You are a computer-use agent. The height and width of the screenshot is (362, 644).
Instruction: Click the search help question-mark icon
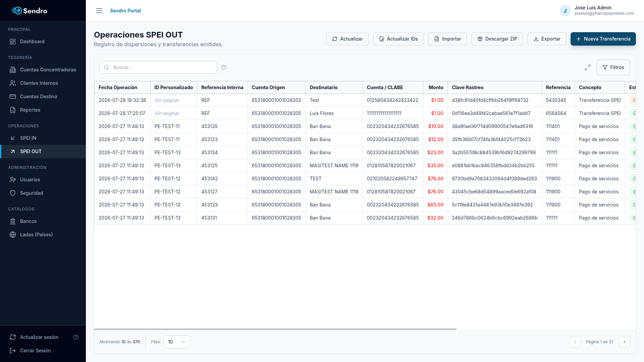(x=224, y=67)
